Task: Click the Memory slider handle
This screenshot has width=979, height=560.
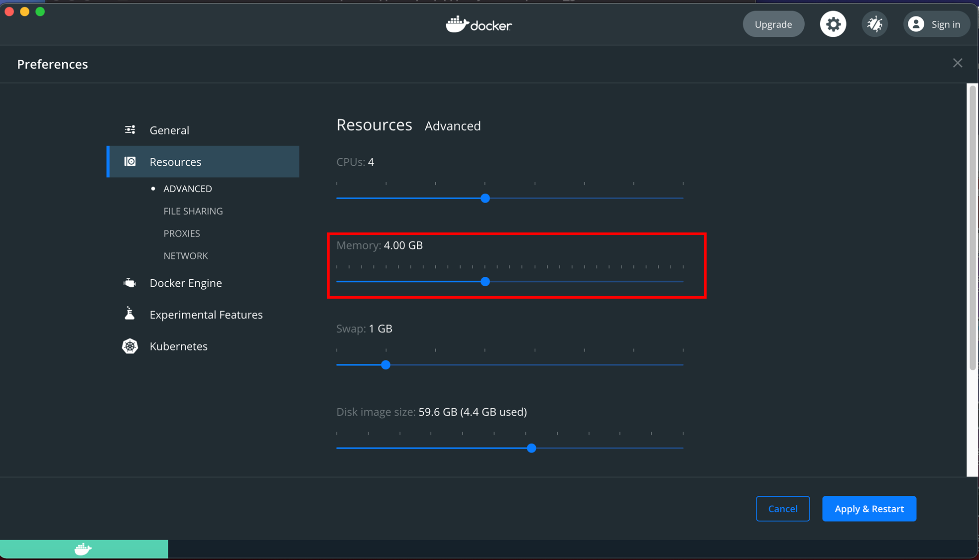Action: click(485, 282)
